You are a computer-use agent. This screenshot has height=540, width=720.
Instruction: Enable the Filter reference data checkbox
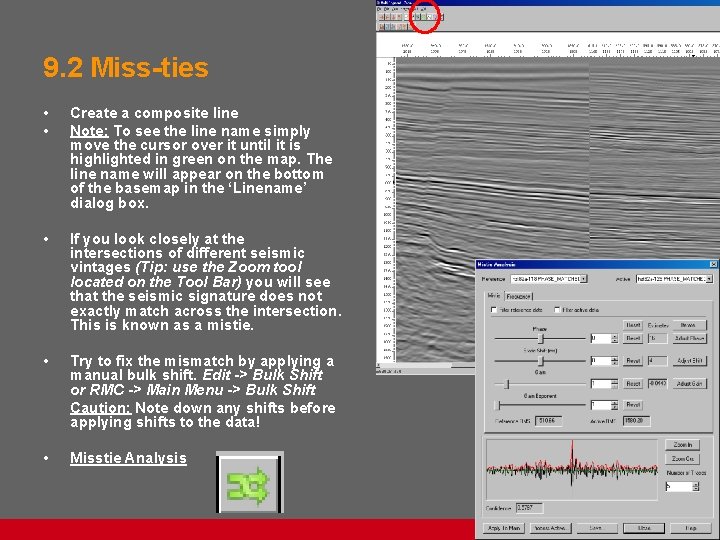[x=494, y=310]
